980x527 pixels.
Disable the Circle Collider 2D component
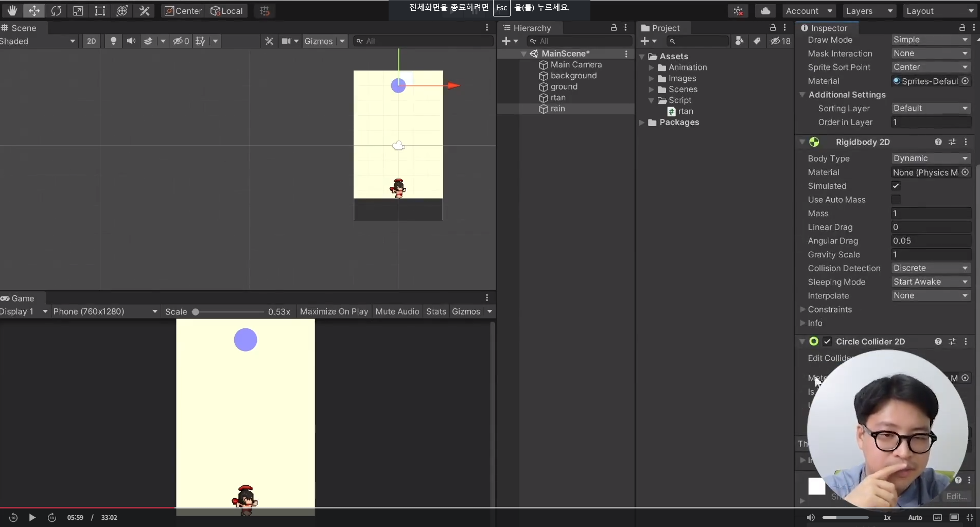(x=827, y=342)
